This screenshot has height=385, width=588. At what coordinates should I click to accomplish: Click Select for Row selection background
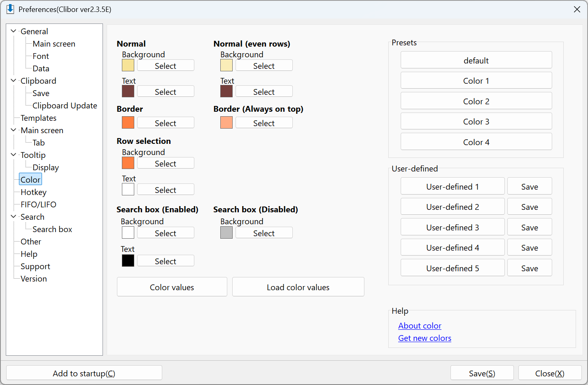[166, 163]
